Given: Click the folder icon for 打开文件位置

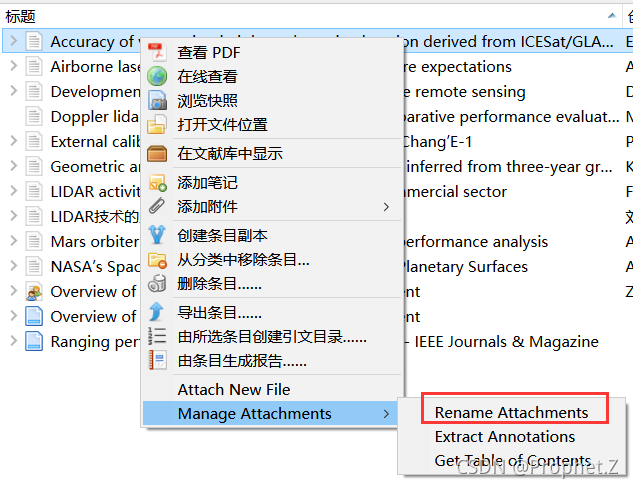Looking at the screenshot, I should [x=157, y=124].
